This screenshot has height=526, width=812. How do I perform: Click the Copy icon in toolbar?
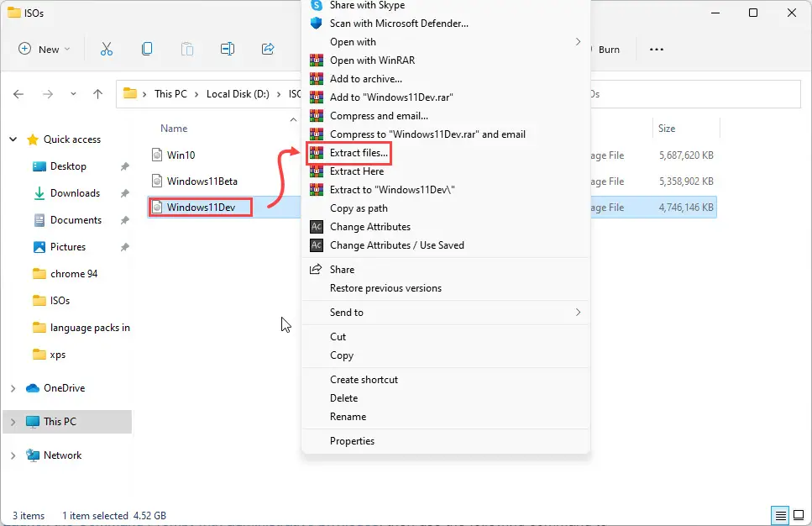tap(147, 49)
